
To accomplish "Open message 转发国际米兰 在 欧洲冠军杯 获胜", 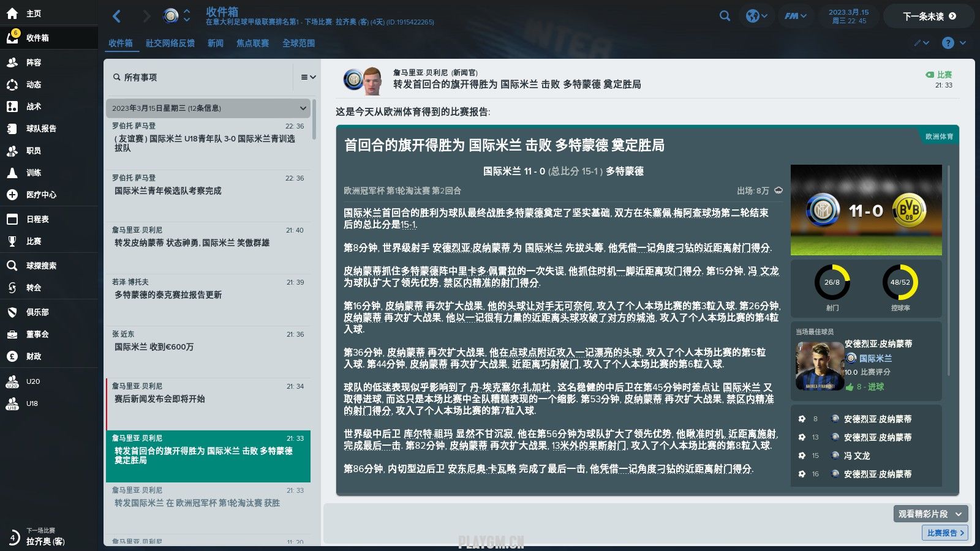I will [x=208, y=508].
